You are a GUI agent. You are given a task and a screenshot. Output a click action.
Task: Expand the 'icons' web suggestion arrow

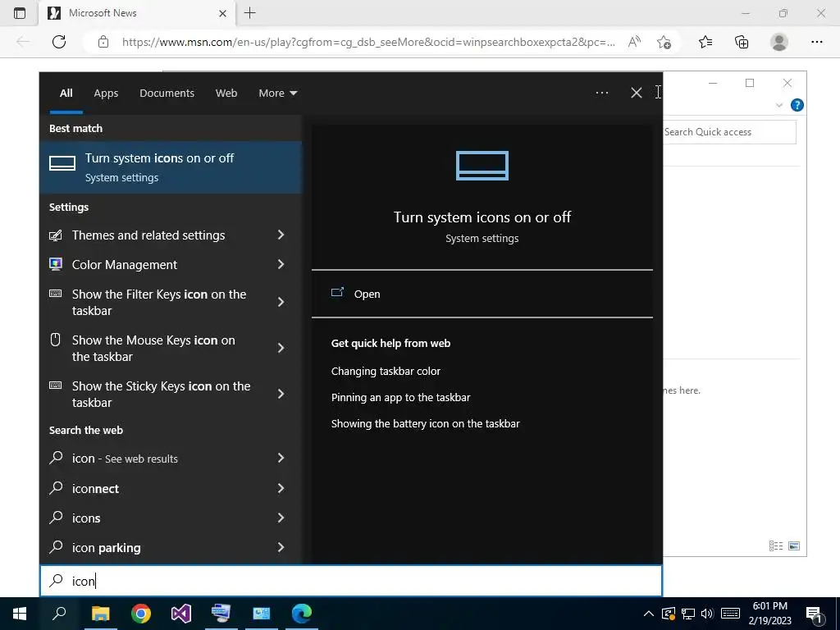pos(281,518)
